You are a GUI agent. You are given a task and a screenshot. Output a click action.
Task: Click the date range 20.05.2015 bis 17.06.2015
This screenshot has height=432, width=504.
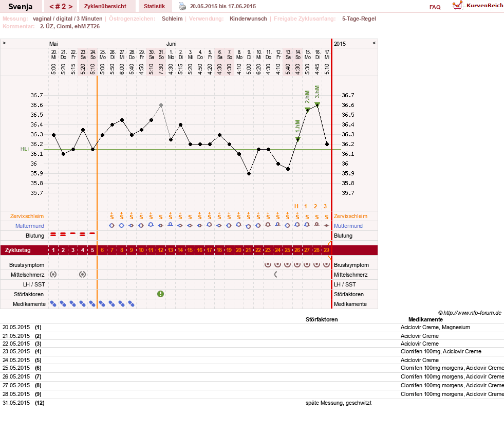[223, 6]
